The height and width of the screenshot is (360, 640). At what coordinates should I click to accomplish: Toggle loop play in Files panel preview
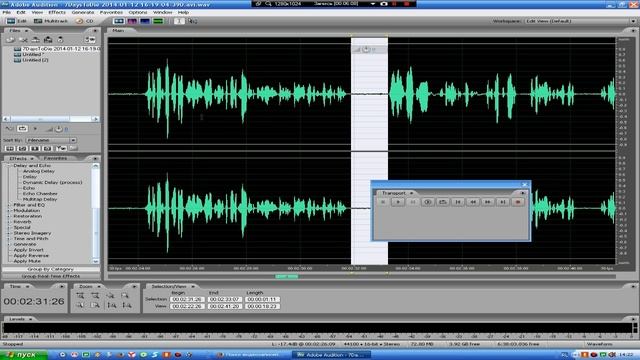click(22, 129)
